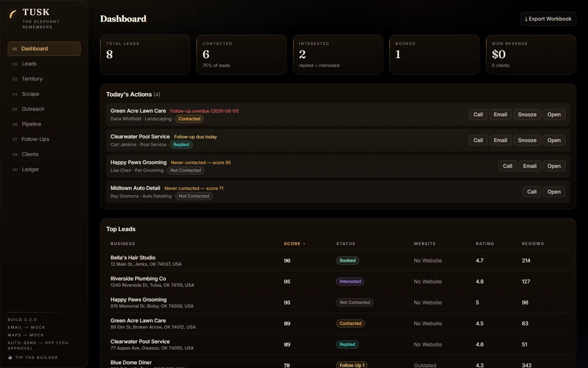Click the Booked status badge
The image size is (588, 368).
(x=347, y=261)
